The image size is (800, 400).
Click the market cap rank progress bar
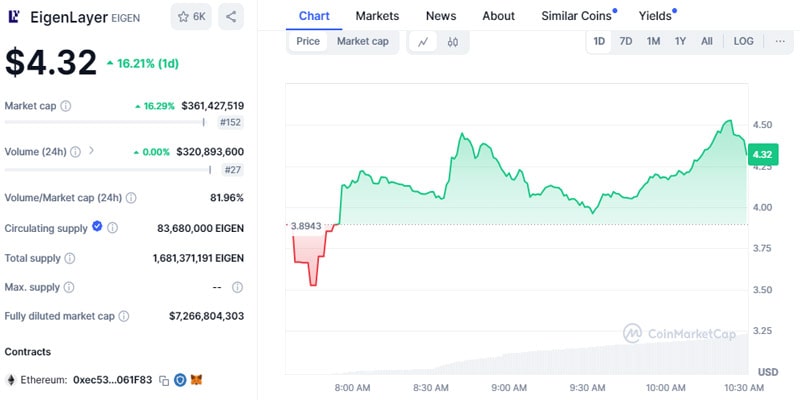[x=105, y=122]
